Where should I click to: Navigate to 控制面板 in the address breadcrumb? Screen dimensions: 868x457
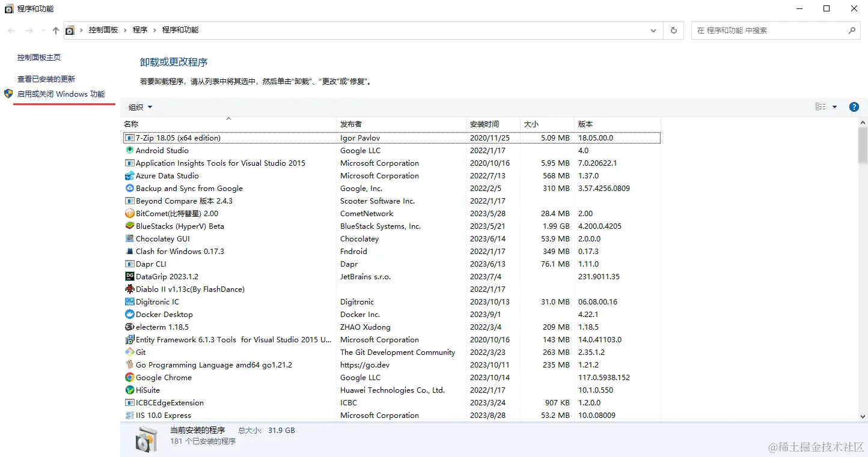[103, 30]
